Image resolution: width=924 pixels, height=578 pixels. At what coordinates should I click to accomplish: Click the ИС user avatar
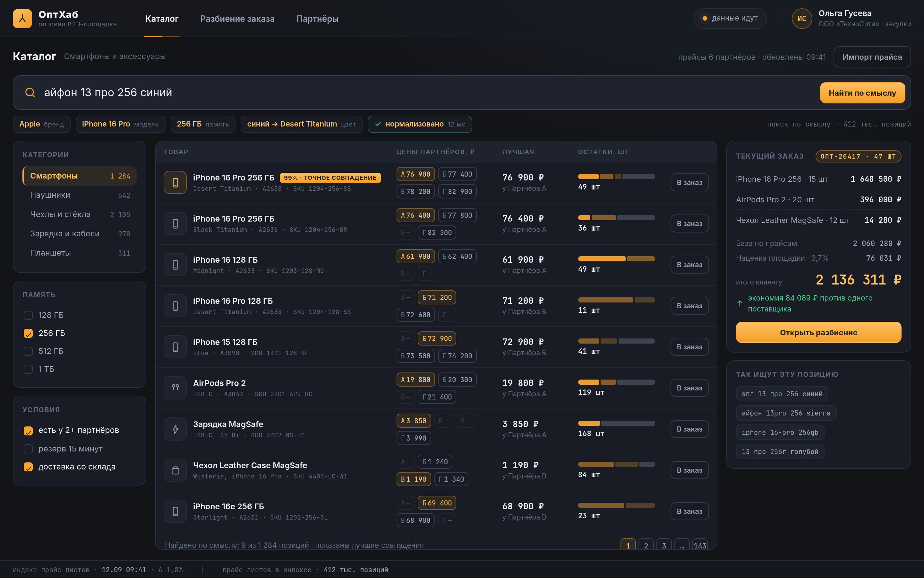[802, 18]
